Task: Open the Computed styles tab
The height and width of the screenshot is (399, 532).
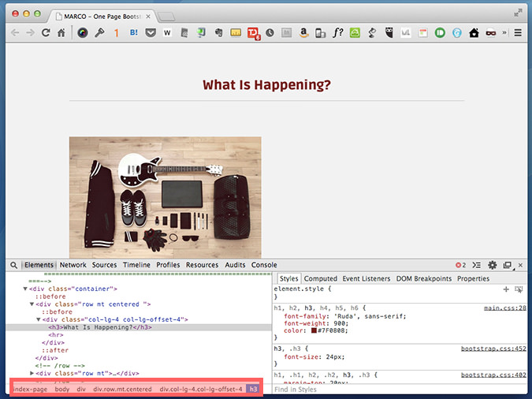Action: (x=320, y=278)
